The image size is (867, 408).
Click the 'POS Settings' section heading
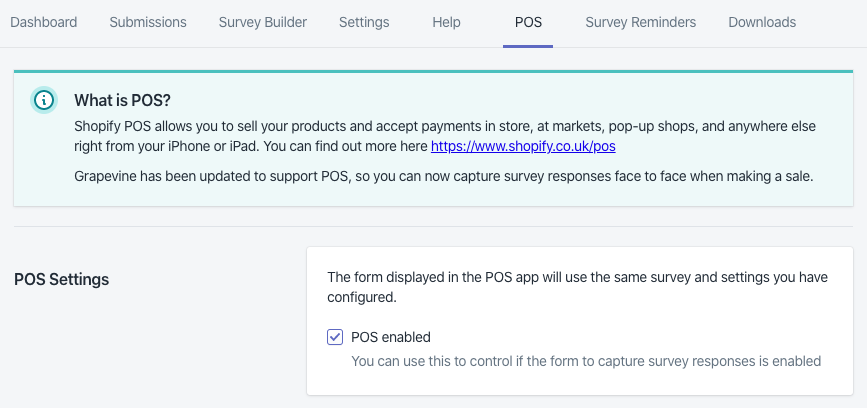62,279
